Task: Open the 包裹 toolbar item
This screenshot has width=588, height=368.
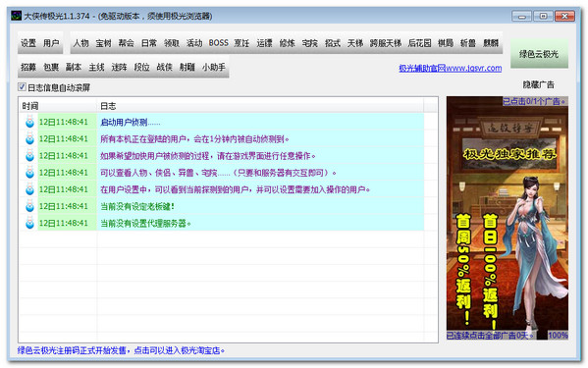Action: pyautogui.click(x=51, y=68)
